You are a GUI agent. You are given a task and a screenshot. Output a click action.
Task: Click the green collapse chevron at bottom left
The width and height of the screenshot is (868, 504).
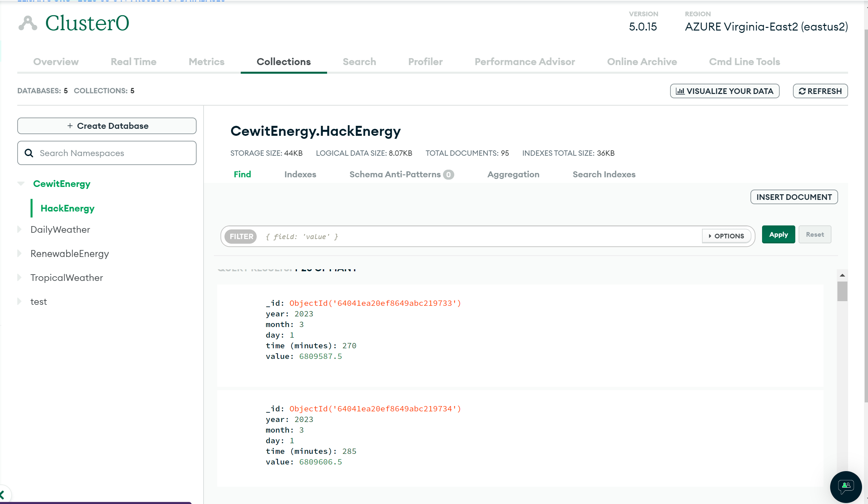click(x=3, y=495)
